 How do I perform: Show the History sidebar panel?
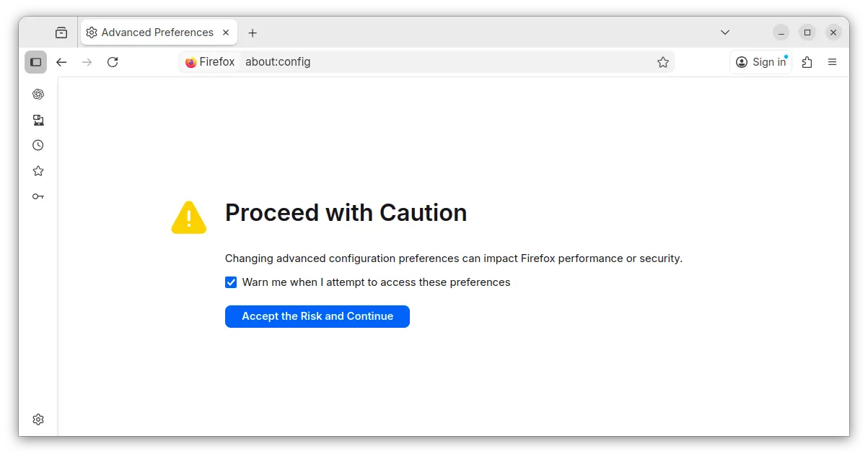tap(38, 145)
